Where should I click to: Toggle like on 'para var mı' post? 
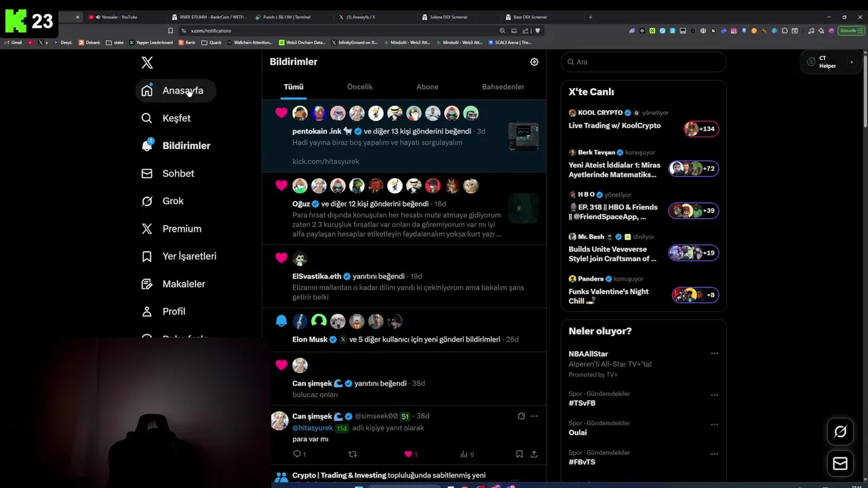pyautogui.click(x=410, y=454)
